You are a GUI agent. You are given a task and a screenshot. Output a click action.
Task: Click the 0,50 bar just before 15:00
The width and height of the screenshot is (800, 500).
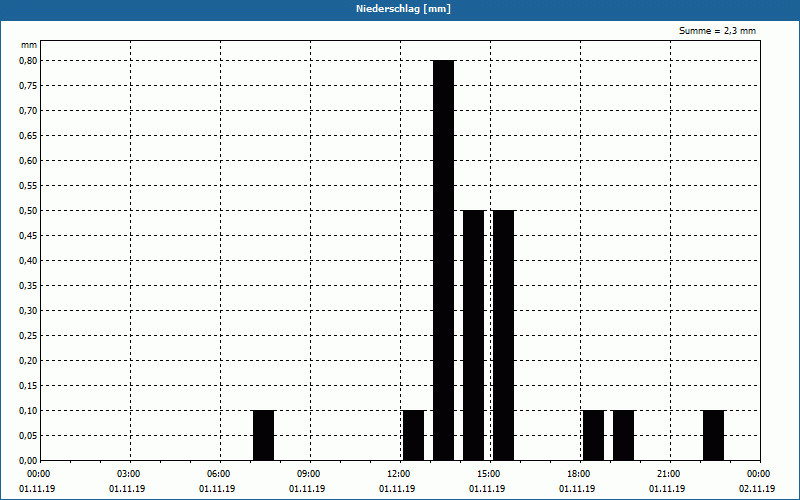(x=473, y=335)
